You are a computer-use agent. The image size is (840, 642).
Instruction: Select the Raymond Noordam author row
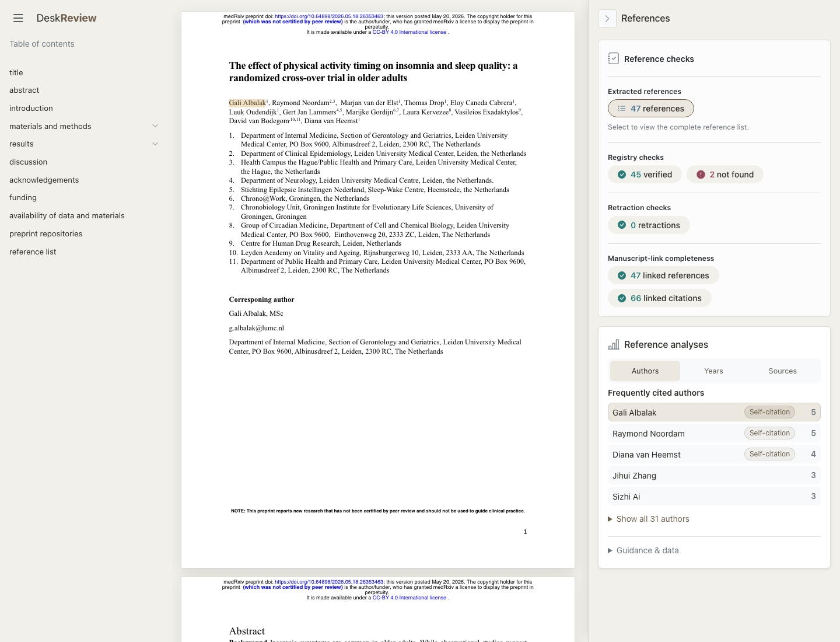(714, 433)
